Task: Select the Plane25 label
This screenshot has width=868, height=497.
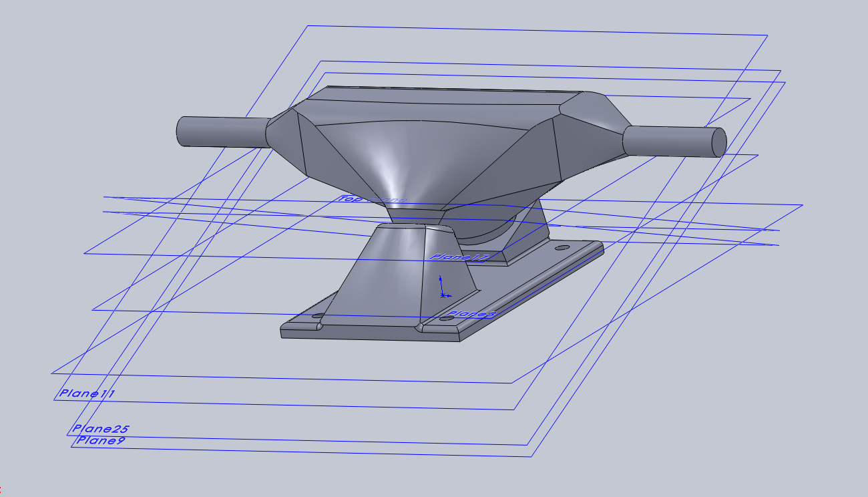Action: click(x=101, y=429)
